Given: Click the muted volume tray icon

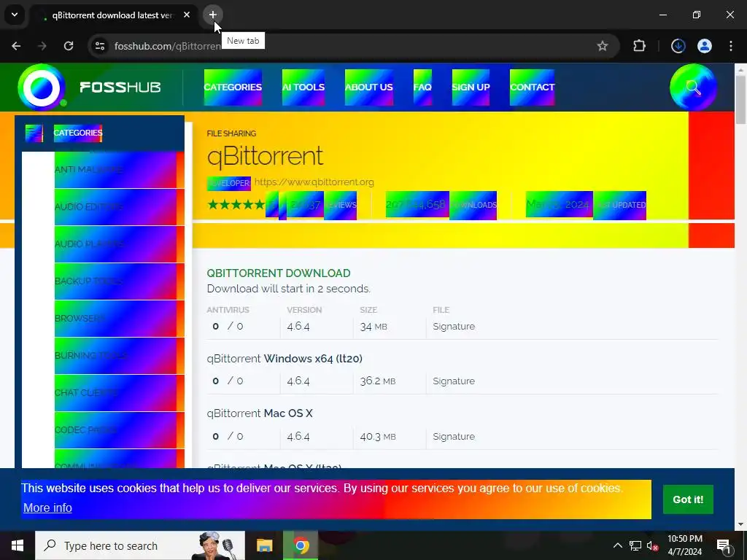Looking at the screenshot, I should pos(652,545).
